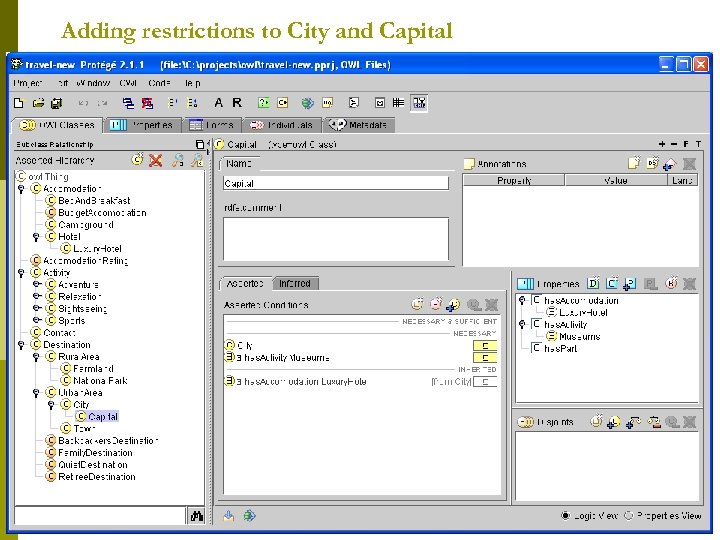The image size is (720, 540).
Task: Collapse the Destination tree node
Action: point(21,345)
